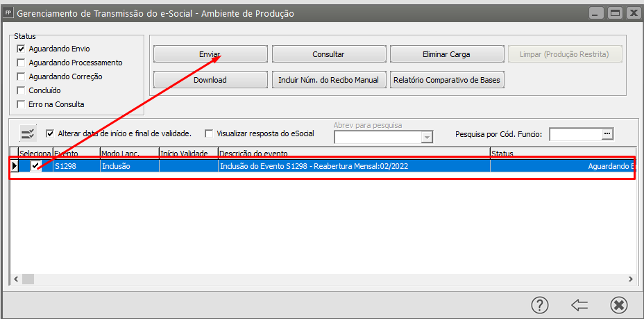This screenshot has height=319, width=644.
Task: Click the scroll right arrow of the grid
Action: pos(630,279)
